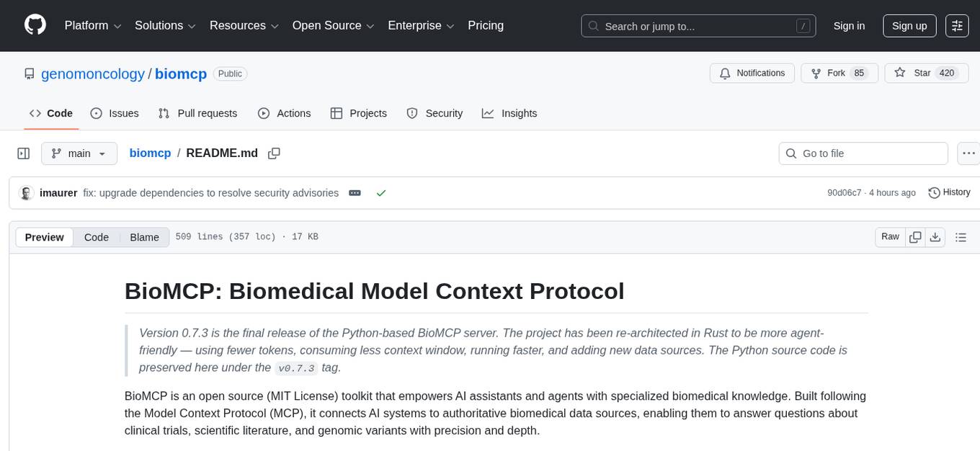The image size is (980, 451).
Task: Copy the README.md file path
Action: pos(275,153)
